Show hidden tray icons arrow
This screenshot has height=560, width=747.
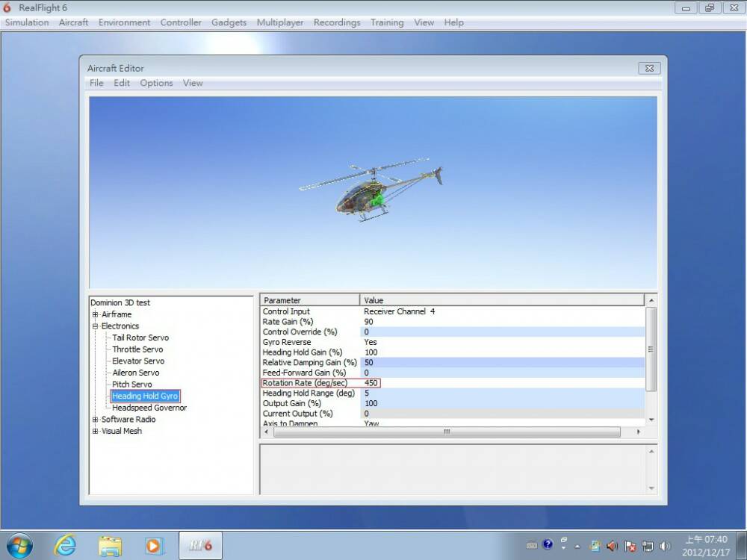[577, 547]
